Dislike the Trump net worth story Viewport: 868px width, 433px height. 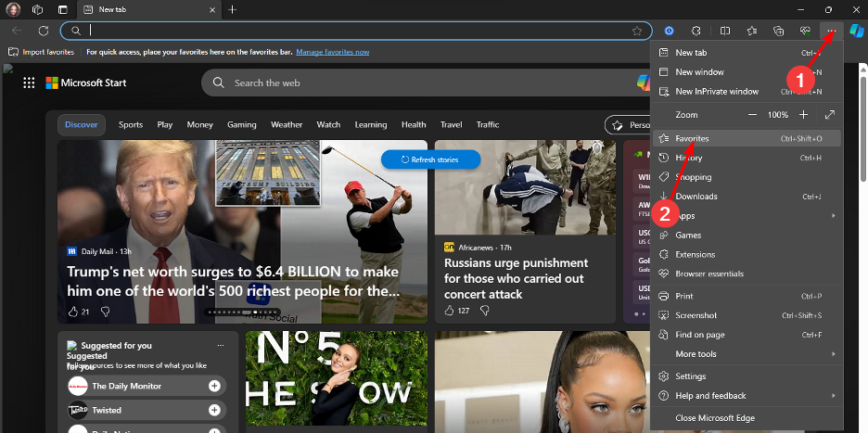pos(105,312)
